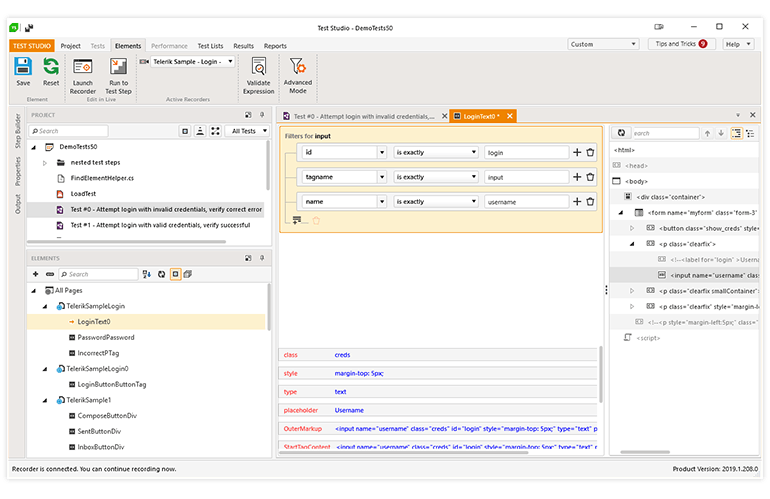Toggle the square button in Project toolbar
This screenshot has width=770, height=499.
[x=185, y=131]
